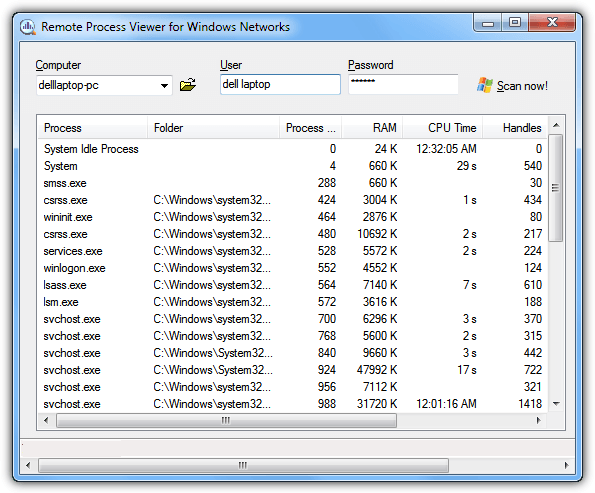Select the wininit.exe process
This screenshot has width=595, height=493.
pos(293,217)
